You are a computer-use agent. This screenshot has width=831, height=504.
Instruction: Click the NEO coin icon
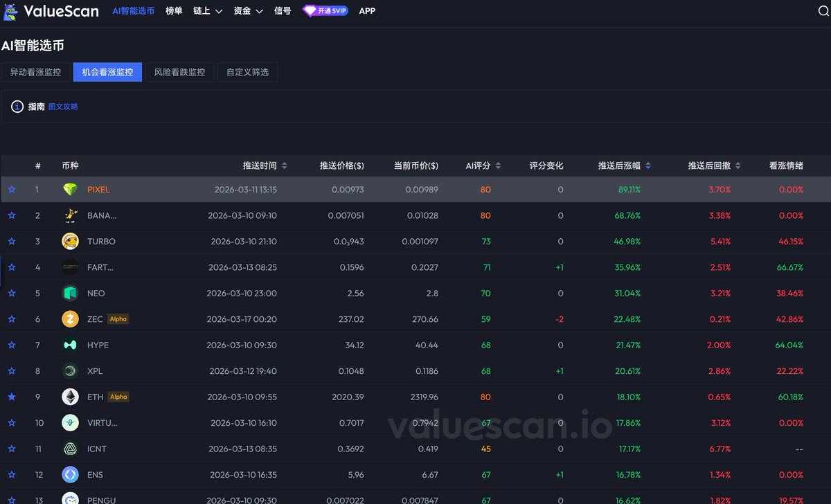click(x=70, y=294)
